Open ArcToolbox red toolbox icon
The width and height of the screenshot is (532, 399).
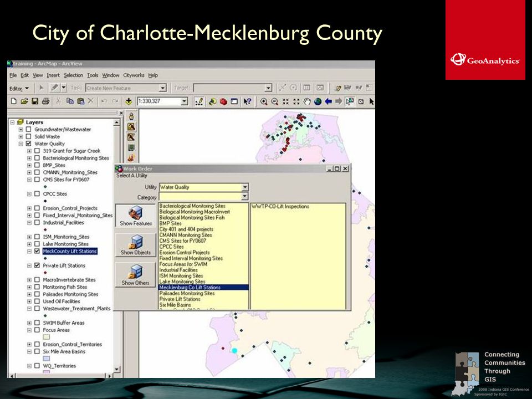(223, 101)
